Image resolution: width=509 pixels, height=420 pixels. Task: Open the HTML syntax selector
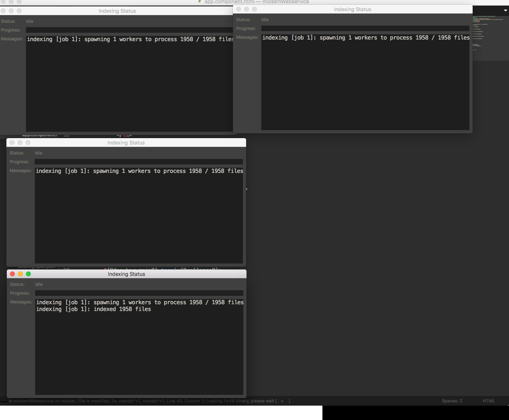coord(488,401)
